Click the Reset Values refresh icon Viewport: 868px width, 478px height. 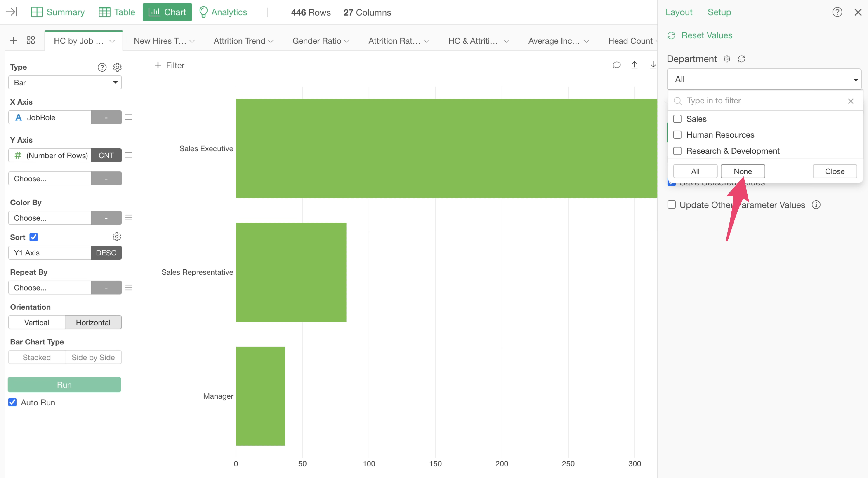(x=671, y=35)
